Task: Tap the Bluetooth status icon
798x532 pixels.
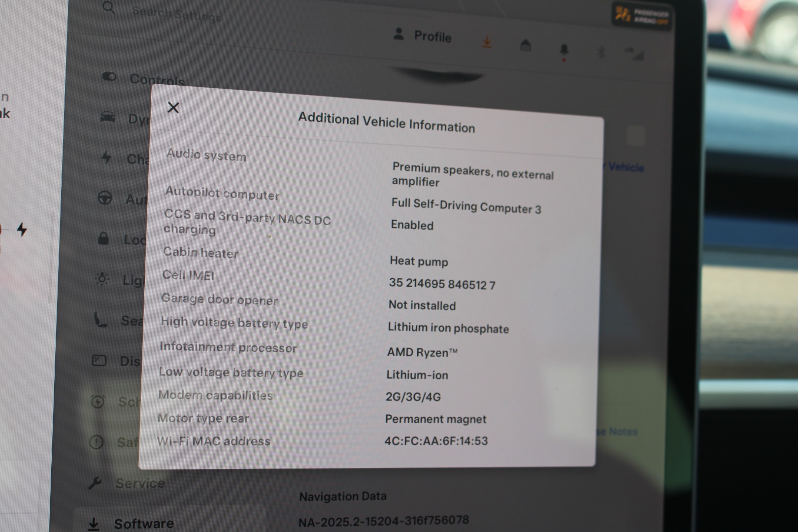Action: tap(601, 52)
